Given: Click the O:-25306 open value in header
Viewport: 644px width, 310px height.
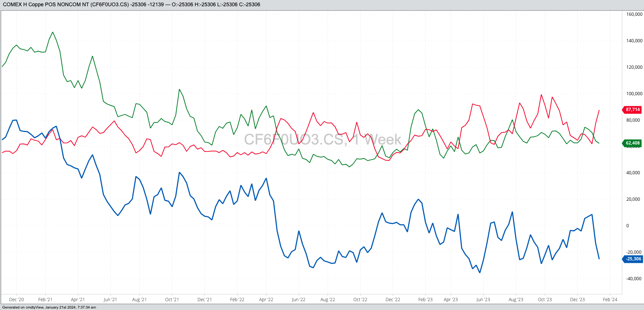Looking at the screenshot, I should click(182, 4).
